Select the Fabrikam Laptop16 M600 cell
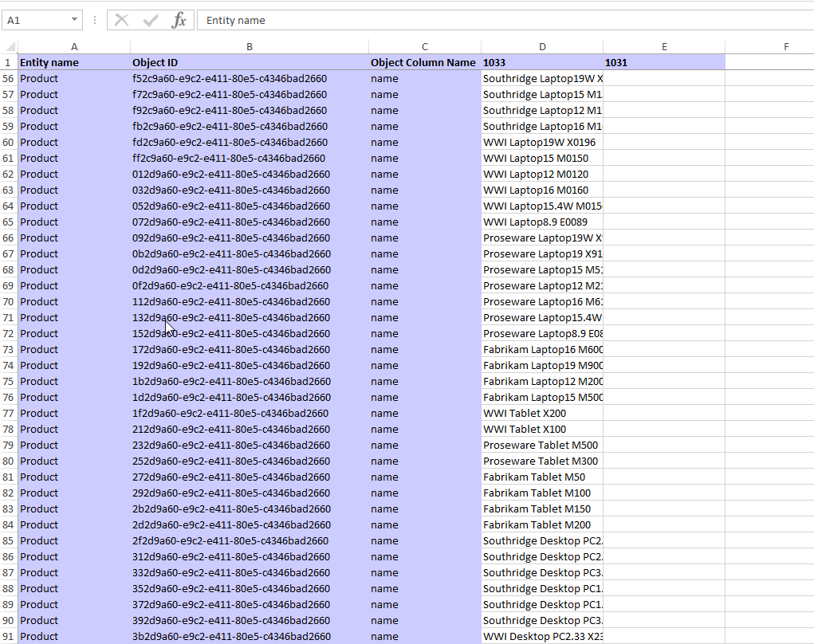 tap(542, 350)
